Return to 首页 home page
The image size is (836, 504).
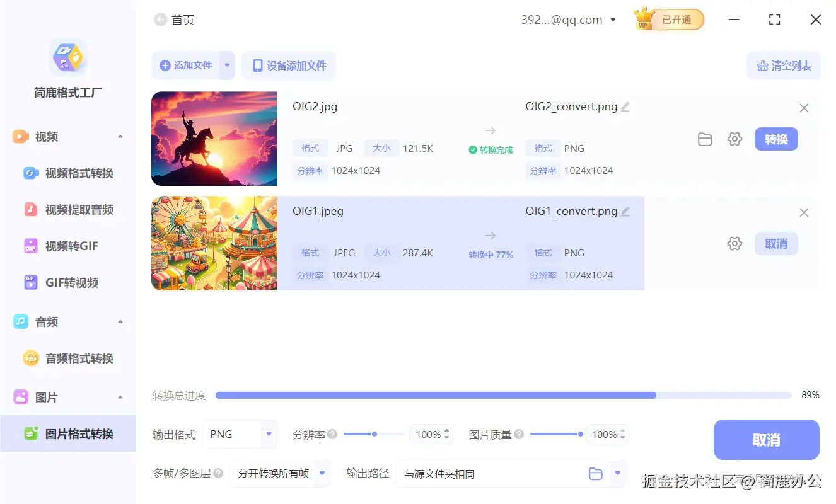coord(174,20)
